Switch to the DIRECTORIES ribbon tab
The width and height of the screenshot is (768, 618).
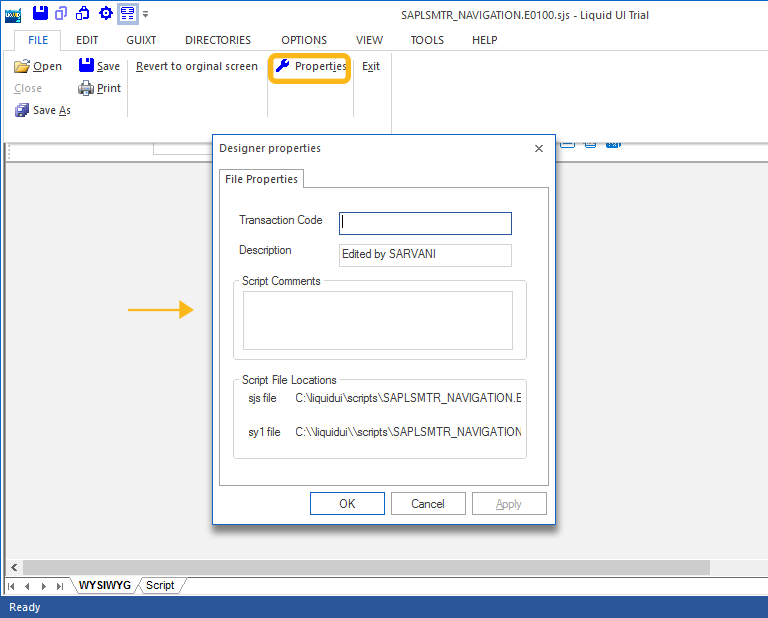(x=218, y=40)
